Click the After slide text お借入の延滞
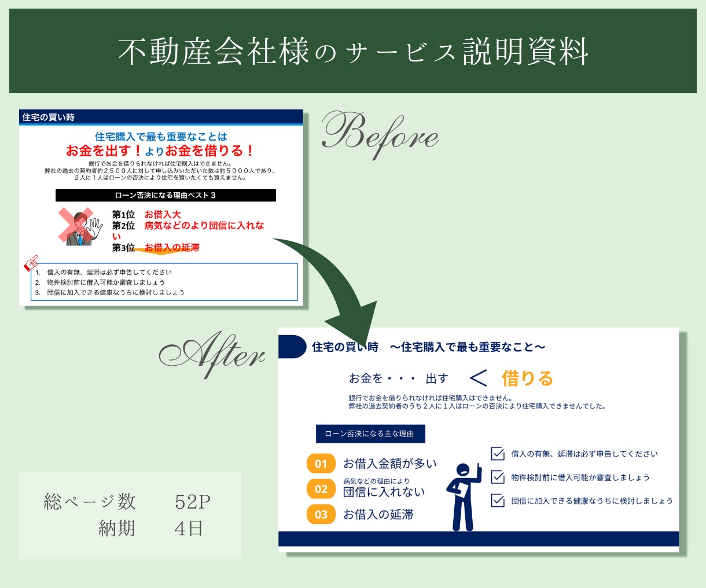The height and width of the screenshot is (588, 706). pyautogui.click(x=378, y=514)
